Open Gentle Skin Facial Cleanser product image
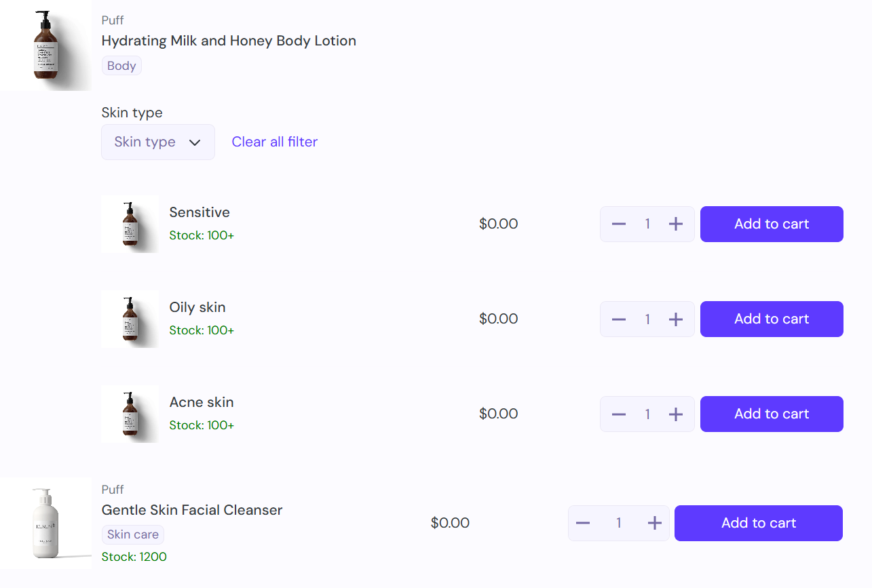The image size is (872, 588). [x=45, y=523]
